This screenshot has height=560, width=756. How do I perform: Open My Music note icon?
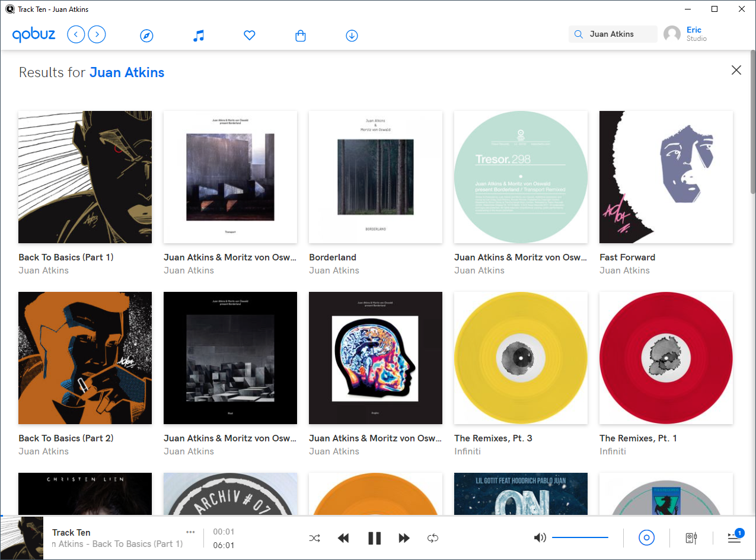pos(199,36)
